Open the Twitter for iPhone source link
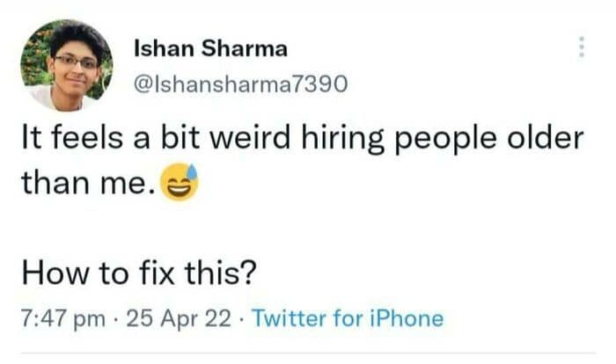This screenshot has height=364, width=616. pos(348,317)
